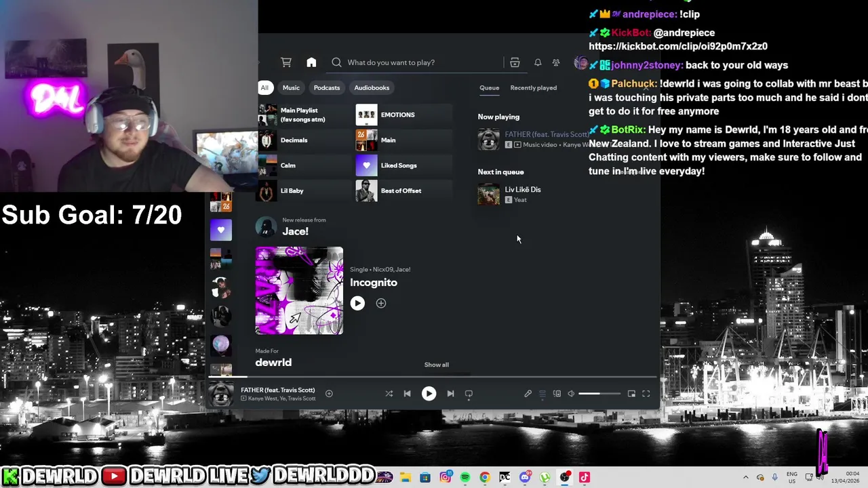Add Incognito to library with plus icon
The image size is (868, 488).
[381, 304]
